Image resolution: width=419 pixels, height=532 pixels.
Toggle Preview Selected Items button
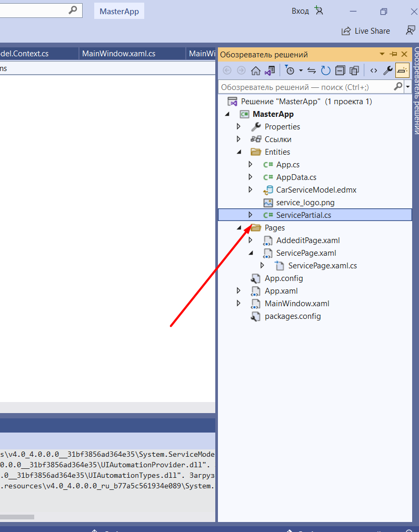tap(402, 71)
